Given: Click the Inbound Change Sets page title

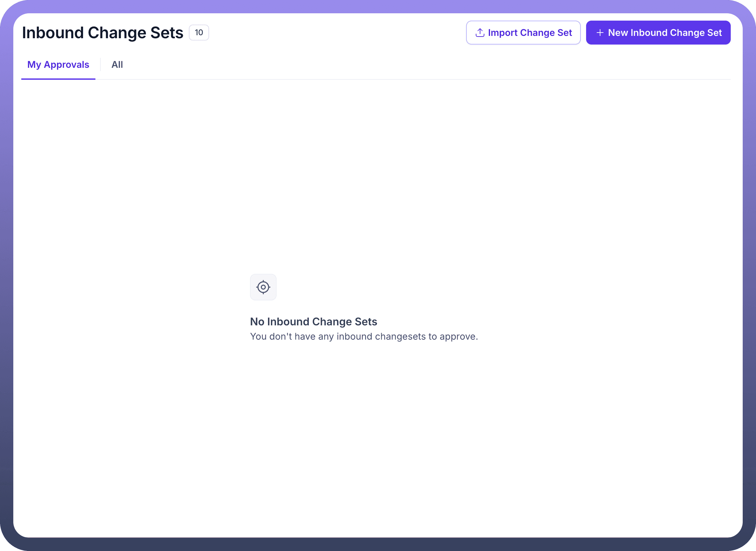Looking at the screenshot, I should [103, 33].
